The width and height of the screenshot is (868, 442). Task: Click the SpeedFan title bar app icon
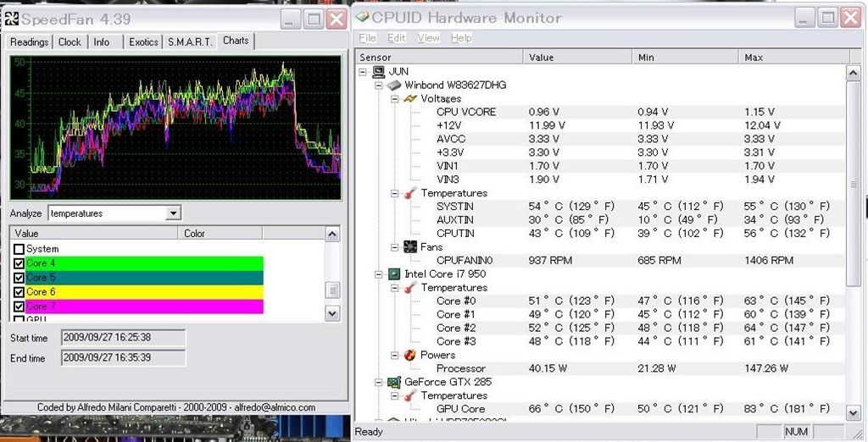[x=11, y=18]
